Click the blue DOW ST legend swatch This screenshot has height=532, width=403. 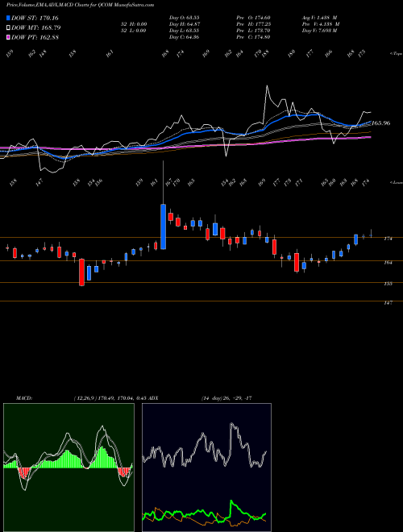pyautogui.click(x=8, y=18)
